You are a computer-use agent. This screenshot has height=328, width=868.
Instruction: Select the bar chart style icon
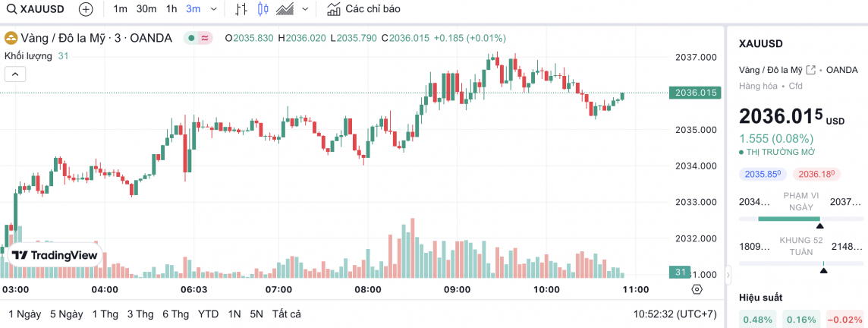coord(241,10)
